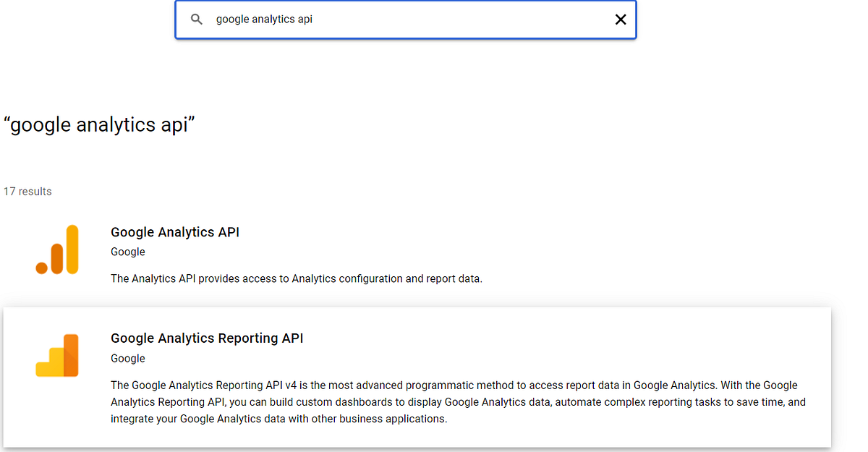The height and width of the screenshot is (452, 868).
Task: Click the Google Analytics API description text
Action: pyautogui.click(x=297, y=278)
